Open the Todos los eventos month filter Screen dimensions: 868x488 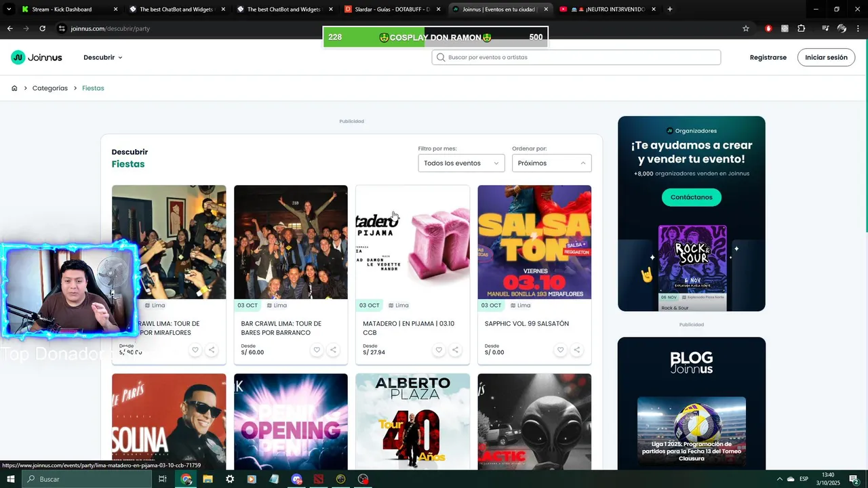461,163
